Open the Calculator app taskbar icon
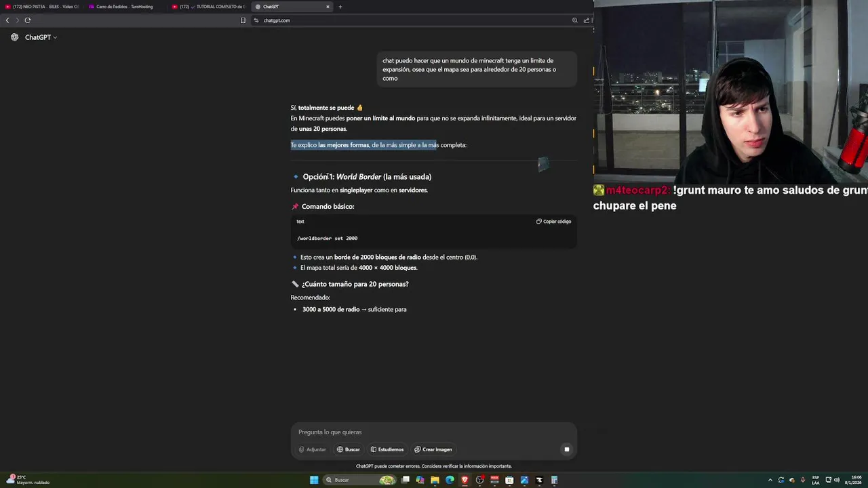 (x=554, y=480)
